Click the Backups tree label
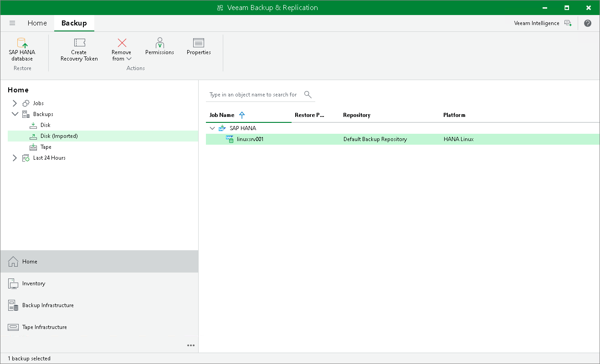The width and height of the screenshot is (600, 364). pos(43,114)
